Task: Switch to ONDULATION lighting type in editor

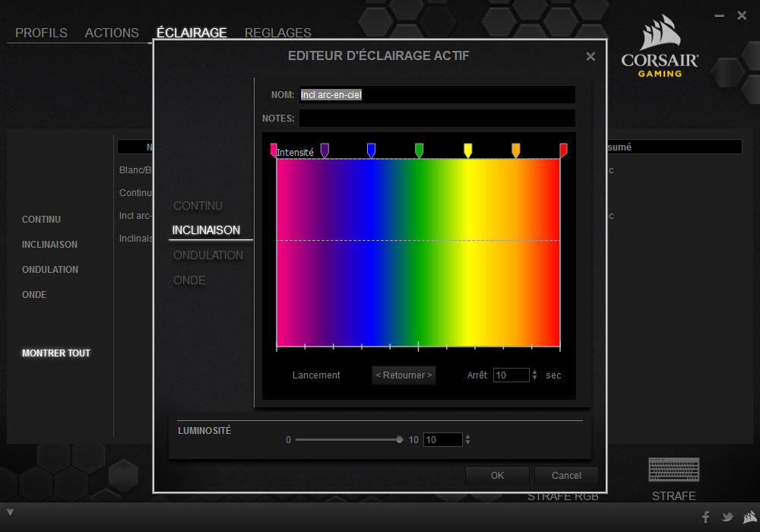Action: (208, 255)
